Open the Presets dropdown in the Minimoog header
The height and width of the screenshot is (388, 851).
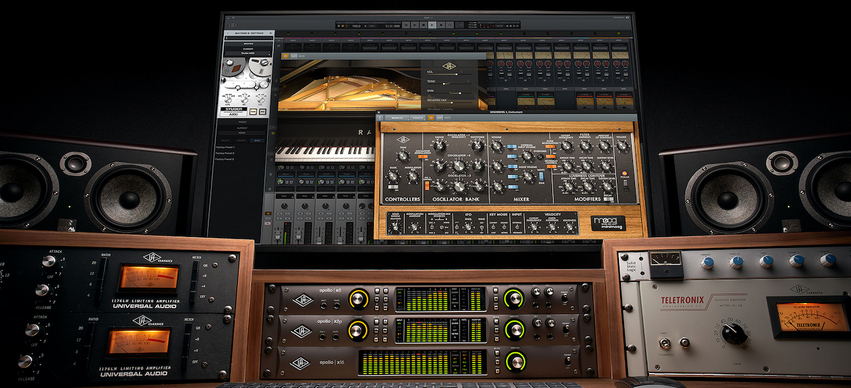[x=418, y=117]
